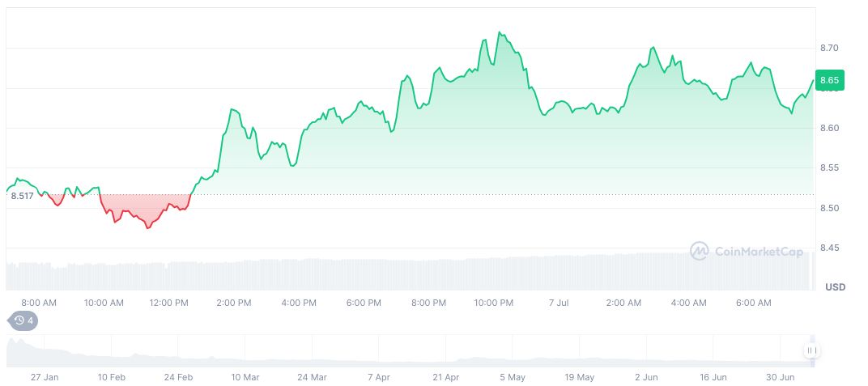Click the USD currency label
The image size is (868, 386).
(835, 287)
